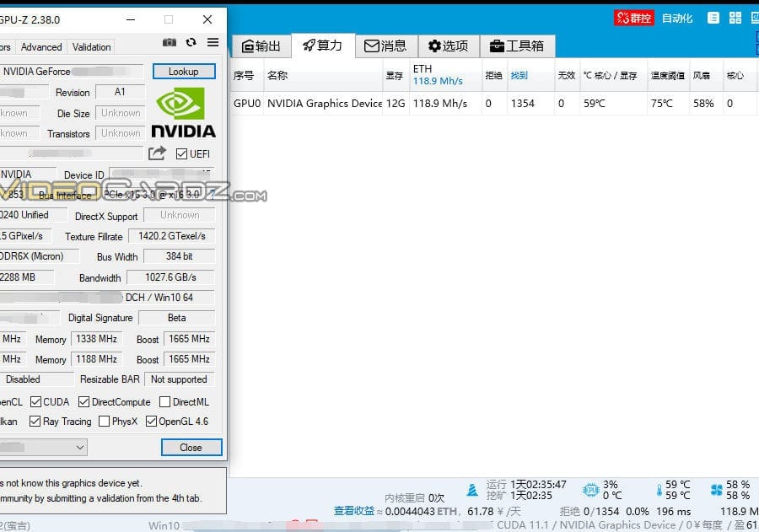Screen dimensions: 759x532
Task: Click the Texture Fillrate 1420.2 GTexel/s field
Action: 171,236
